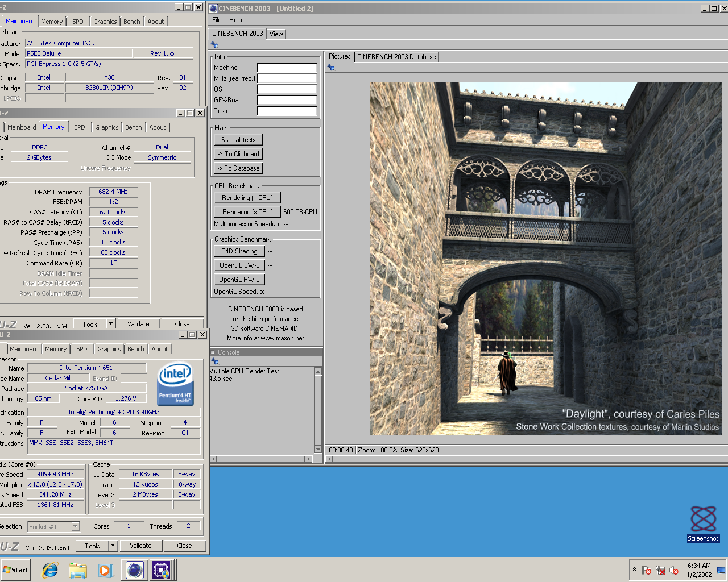Open Bench tab in CPU-Z Pentium 4 window
The height and width of the screenshot is (582, 728).
click(136, 349)
